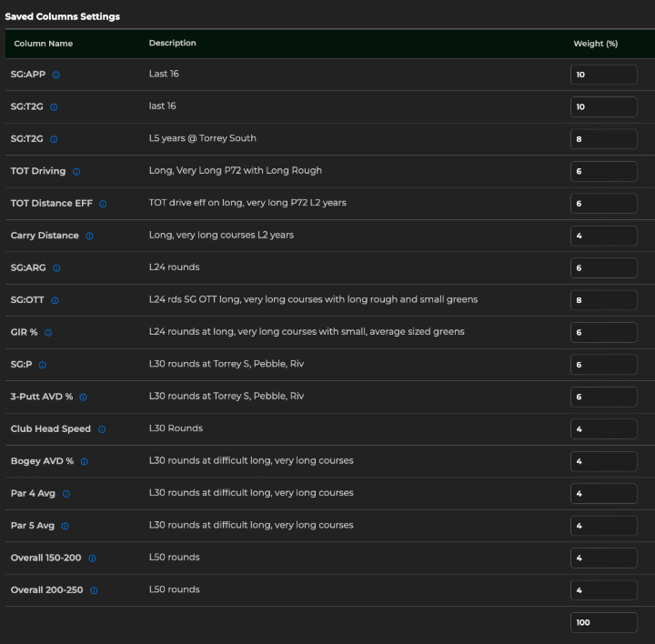Click info icon beside SG:T2G last 16 row

[54, 107]
